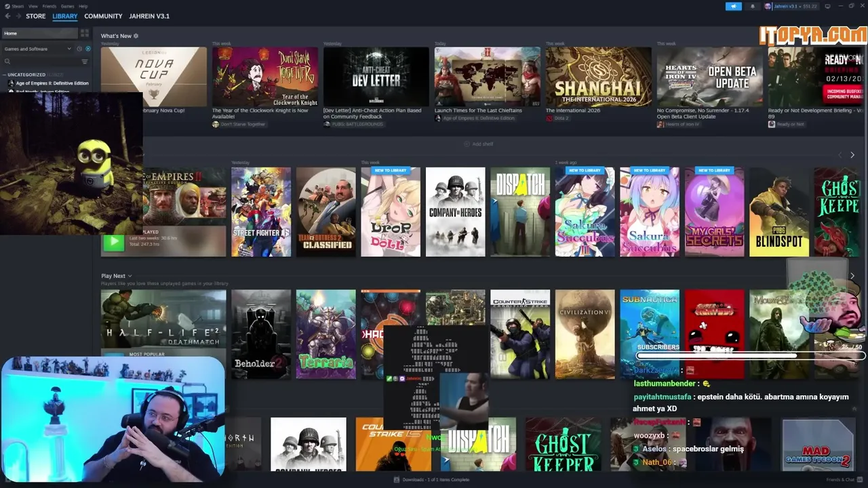
Task: Expand the Games and Software filter dropdown
Action: tap(37, 49)
